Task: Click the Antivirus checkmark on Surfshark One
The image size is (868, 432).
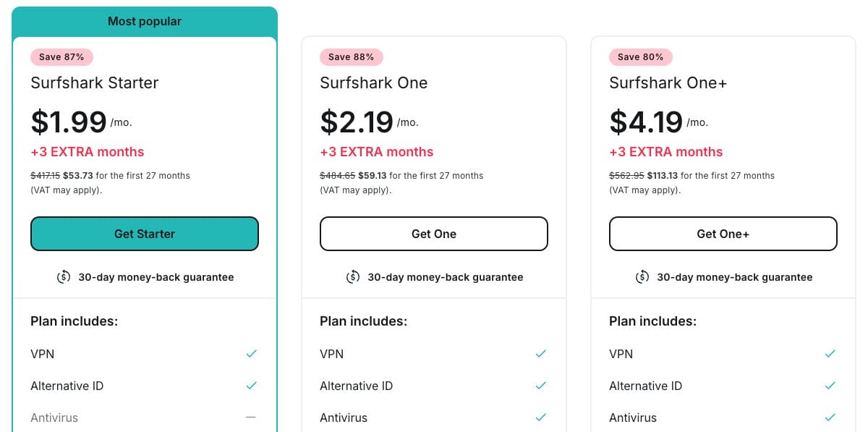Action: point(540,418)
